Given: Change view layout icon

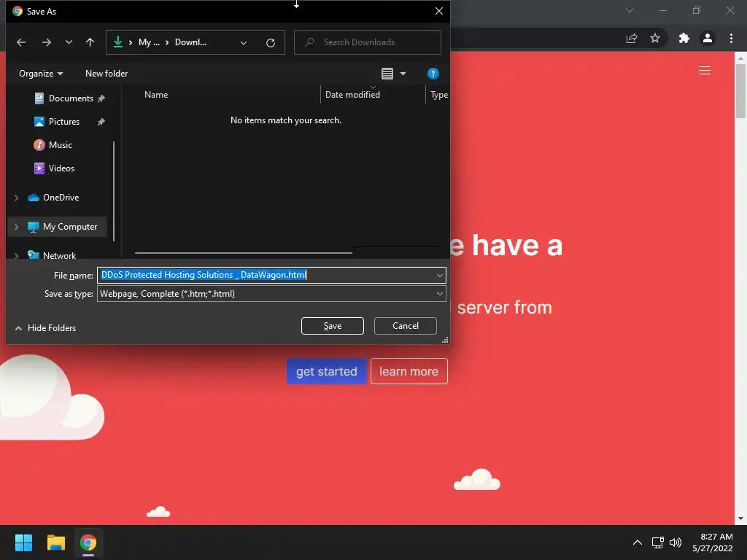Looking at the screenshot, I should coord(387,74).
